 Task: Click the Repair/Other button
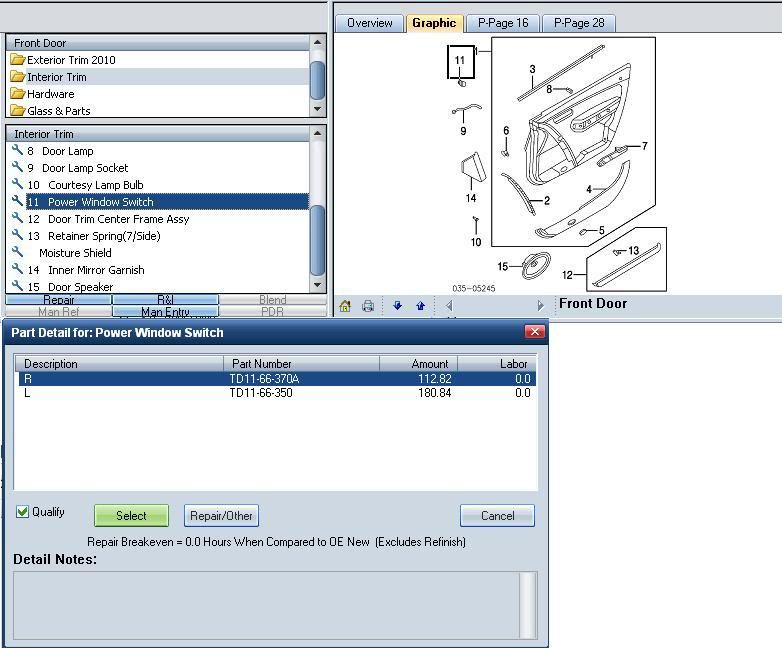[221, 515]
